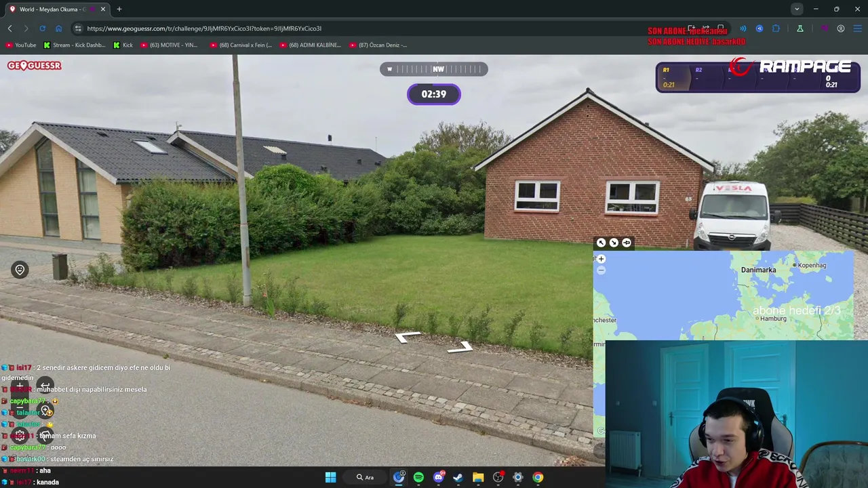
Task: Zoom in on the guess map
Action: pos(601,259)
